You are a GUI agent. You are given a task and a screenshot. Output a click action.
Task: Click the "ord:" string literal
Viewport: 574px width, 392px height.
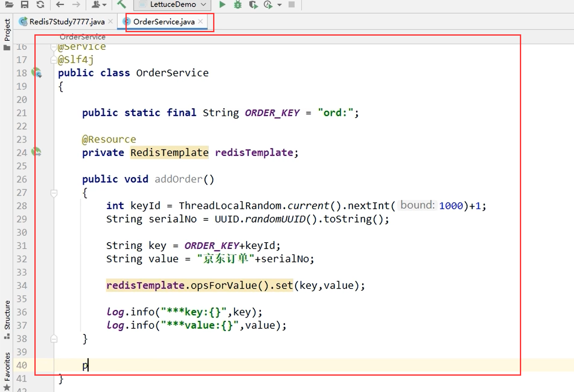point(336,112)
